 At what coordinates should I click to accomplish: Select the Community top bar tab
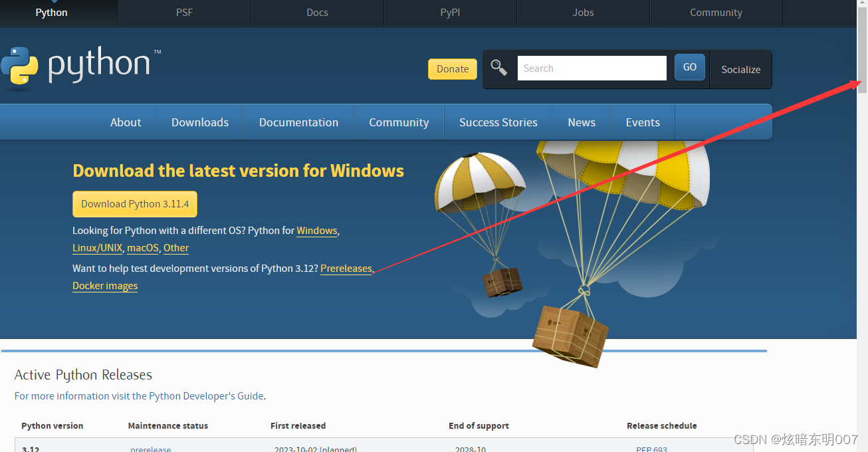tap(716, 13)
